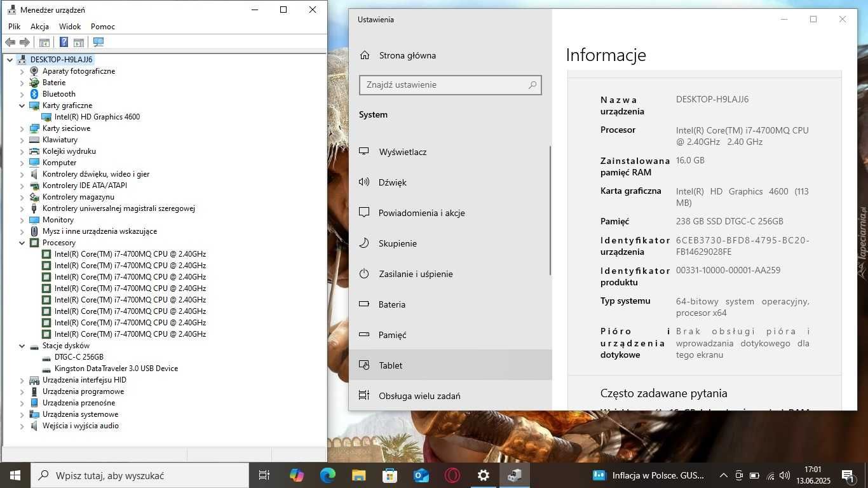This screenshot has width=868, height=488.
Task: Open the Akcja menu
Action: pos(39,27)
